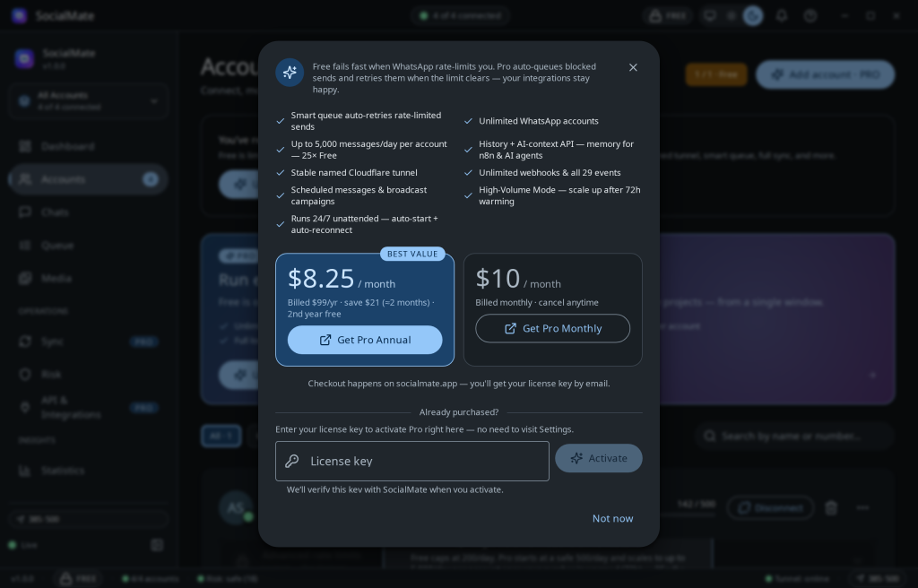Click the Statistics chart icon
This screenshot has height=588, width=918.
click(x=24, y=471)
